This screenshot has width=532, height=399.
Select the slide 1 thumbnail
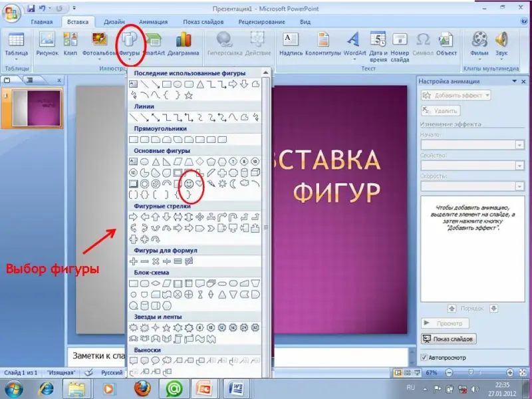coord(37,107)
